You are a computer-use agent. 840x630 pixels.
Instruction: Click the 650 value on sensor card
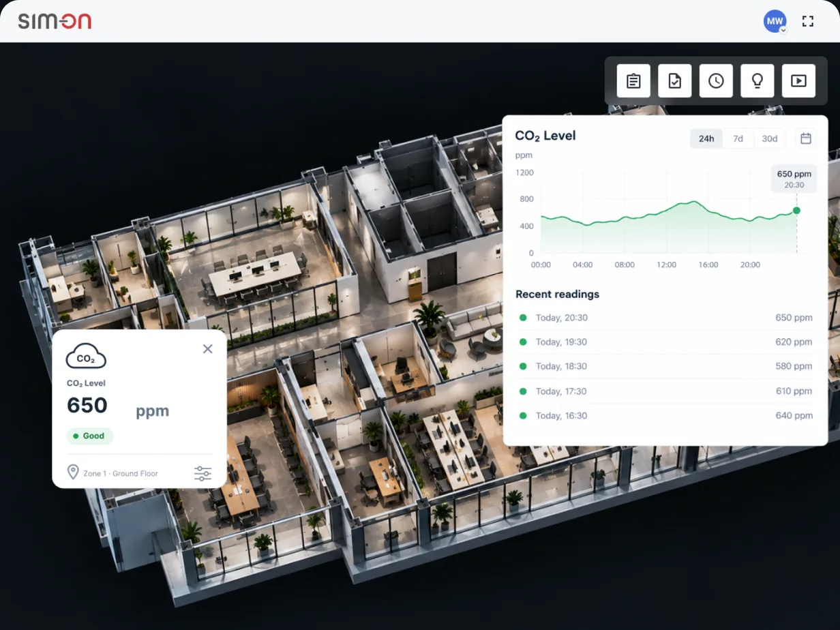(87, 406)
